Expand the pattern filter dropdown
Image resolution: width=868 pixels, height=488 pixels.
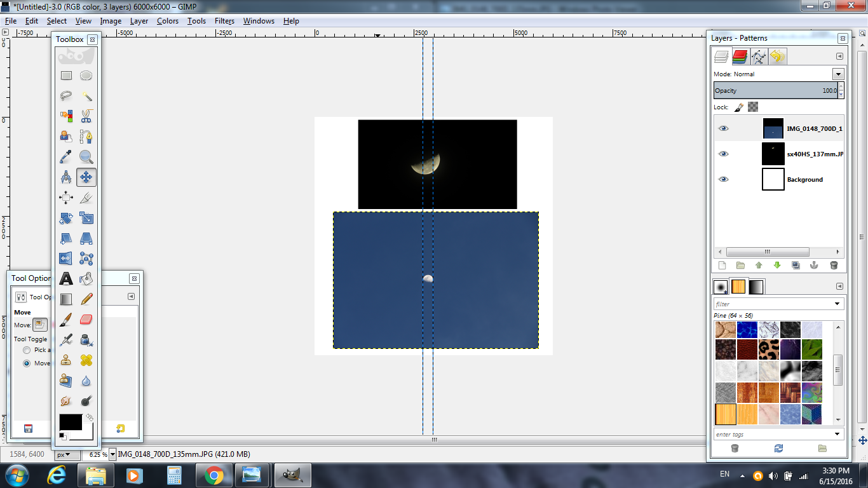(x=837, y=304)
